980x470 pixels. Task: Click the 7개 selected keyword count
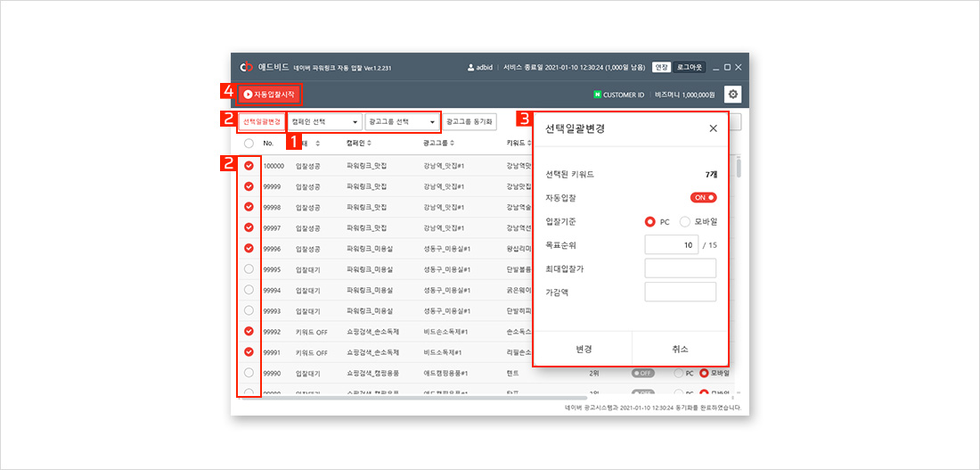(711, 174)
